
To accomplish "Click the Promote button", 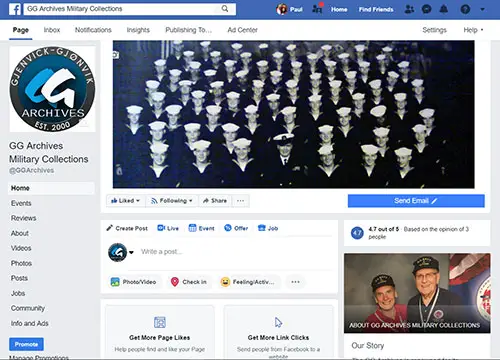I will (x=26, y=344).
